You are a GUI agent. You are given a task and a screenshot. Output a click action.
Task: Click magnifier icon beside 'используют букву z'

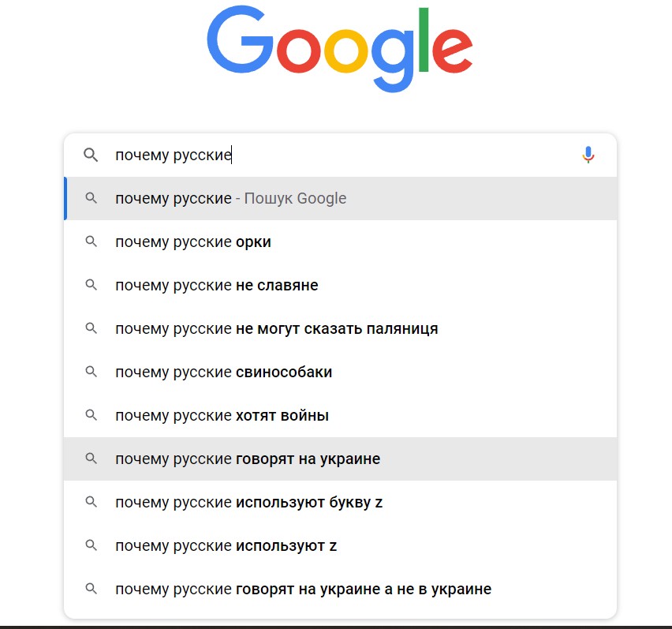(x=91, y=503)
